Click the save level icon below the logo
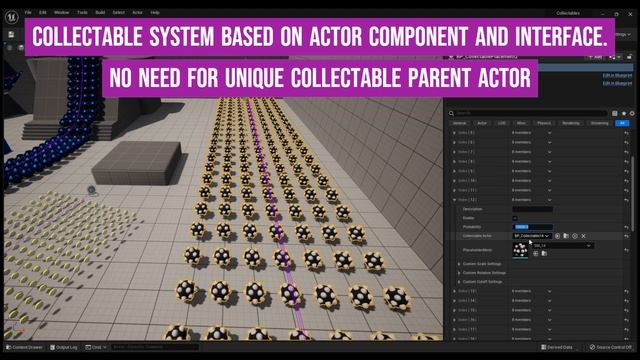Image resolution: width=640 pixels, height=360 pixels. pyautogui.click(x=11, y=35)
